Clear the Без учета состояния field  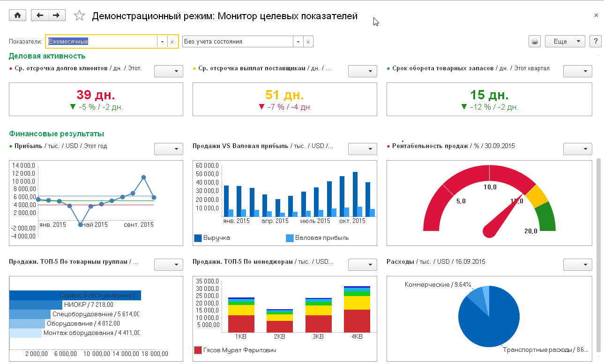308,42
